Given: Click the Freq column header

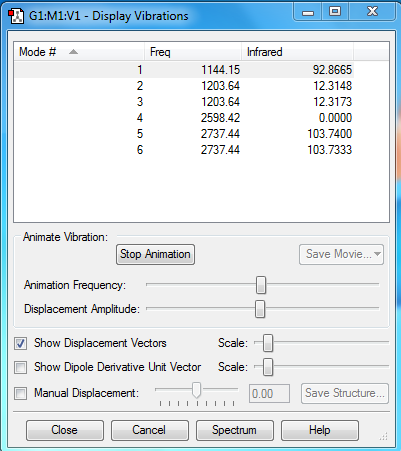Looking at the screenshot, I should tap(193, 52).
